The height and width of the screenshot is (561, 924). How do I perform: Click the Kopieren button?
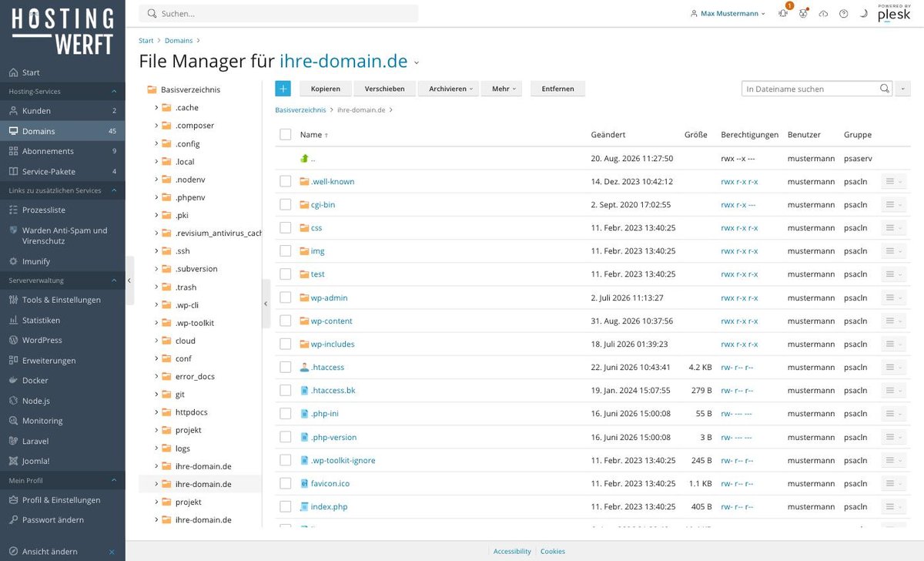tap(325, 89)
